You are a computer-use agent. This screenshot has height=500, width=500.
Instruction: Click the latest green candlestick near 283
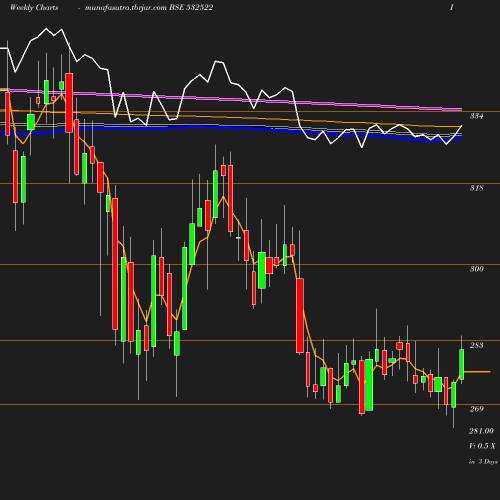[x=462, y=364]
